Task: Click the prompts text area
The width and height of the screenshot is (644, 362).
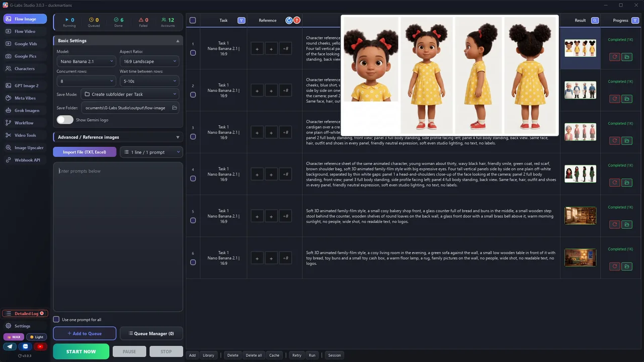Action: 118,236
